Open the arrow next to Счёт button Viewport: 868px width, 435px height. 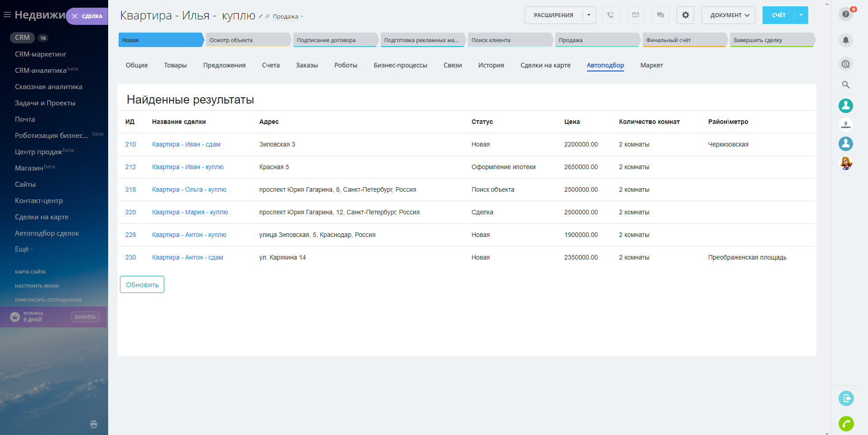801,15
